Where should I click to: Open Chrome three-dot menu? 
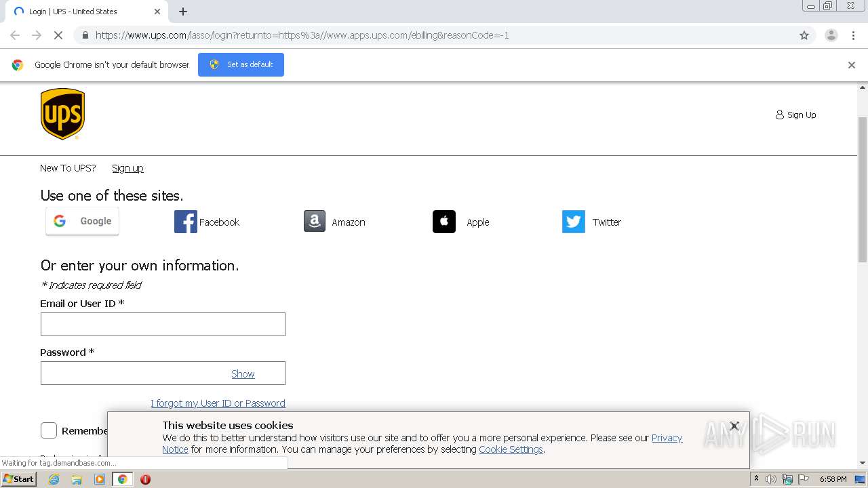[853, 35]
